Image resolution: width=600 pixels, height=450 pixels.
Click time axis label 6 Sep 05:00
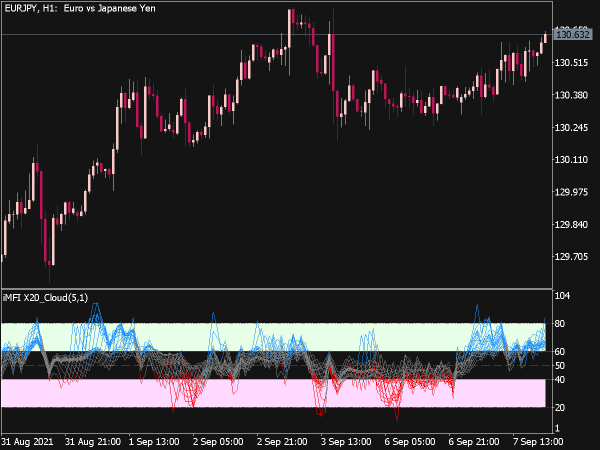410,442
